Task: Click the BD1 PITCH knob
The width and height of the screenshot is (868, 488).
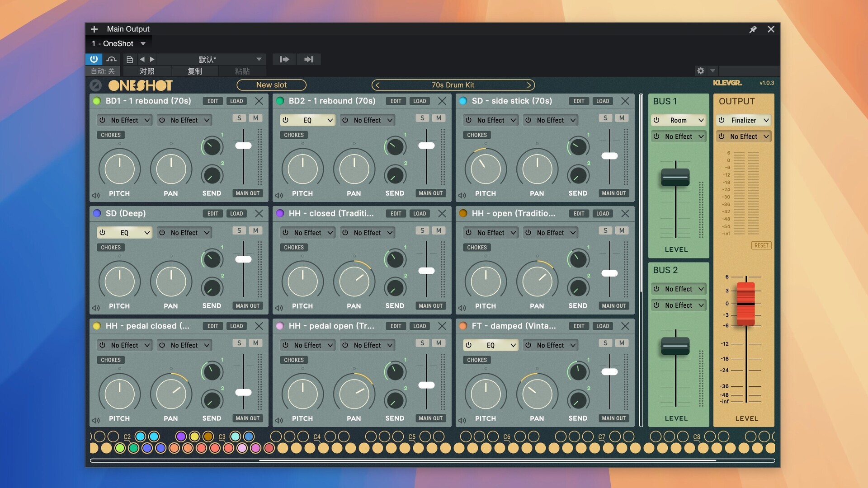Action: (119, 169)
